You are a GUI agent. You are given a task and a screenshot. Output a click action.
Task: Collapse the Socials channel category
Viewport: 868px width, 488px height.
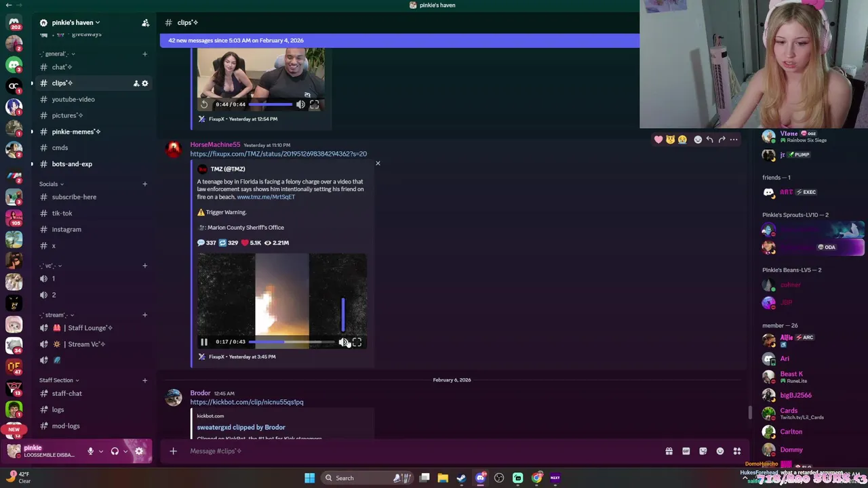pyautogui.click(x=52, y=184)
